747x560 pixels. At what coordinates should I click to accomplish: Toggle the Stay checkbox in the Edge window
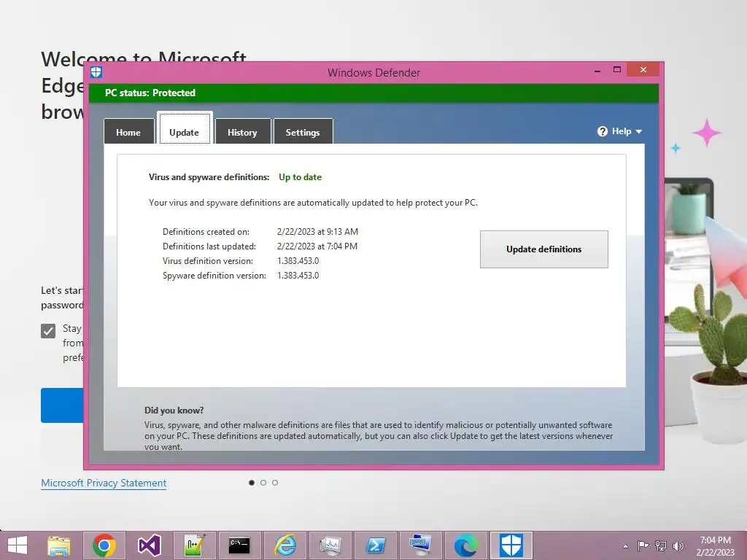click(48, 330)
